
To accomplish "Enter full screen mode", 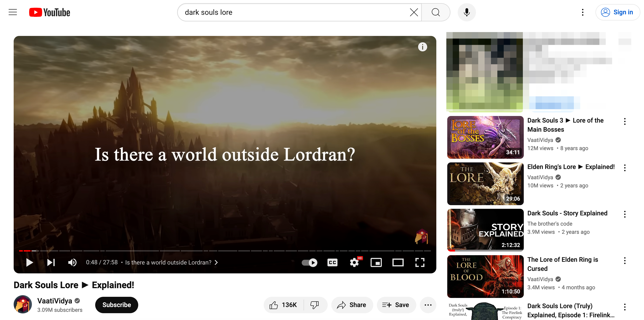I will coord(420,262).
